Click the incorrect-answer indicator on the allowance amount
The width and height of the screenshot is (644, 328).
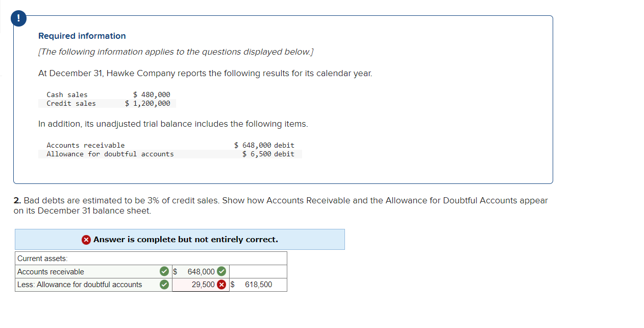pyautogui.click(x=221, y=285)
